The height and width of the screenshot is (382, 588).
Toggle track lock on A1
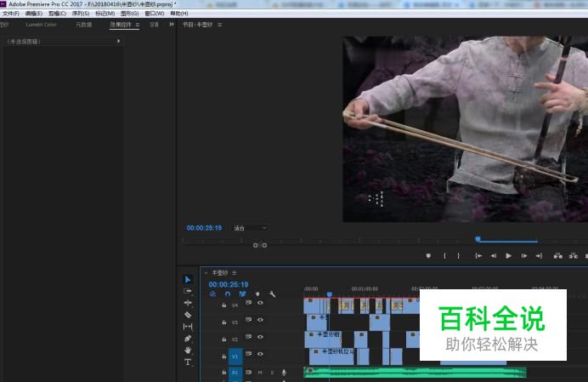(x=223, y=373)
